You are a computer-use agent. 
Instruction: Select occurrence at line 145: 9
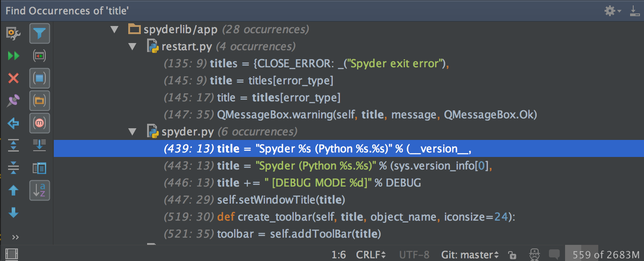click(349, 81)
